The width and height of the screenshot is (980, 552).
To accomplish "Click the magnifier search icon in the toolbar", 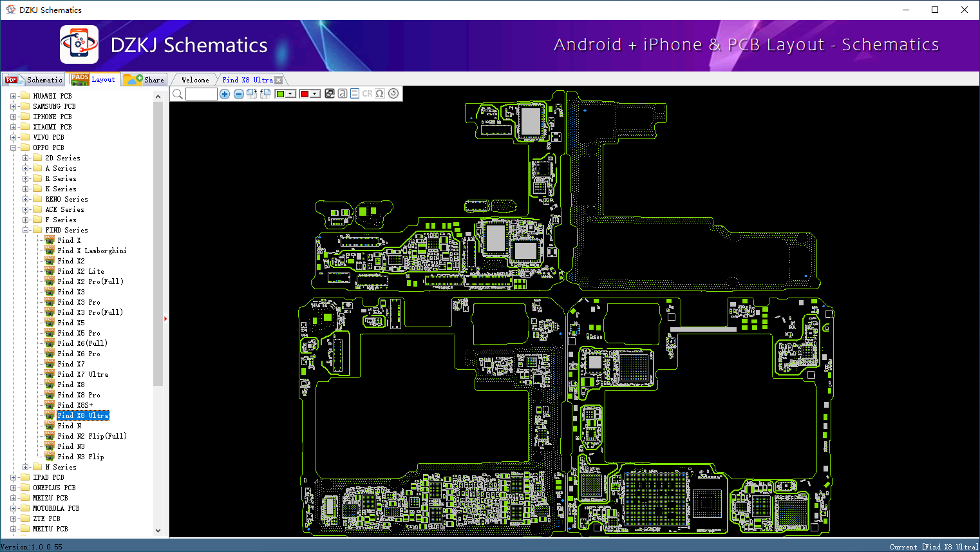I will 178,94.
